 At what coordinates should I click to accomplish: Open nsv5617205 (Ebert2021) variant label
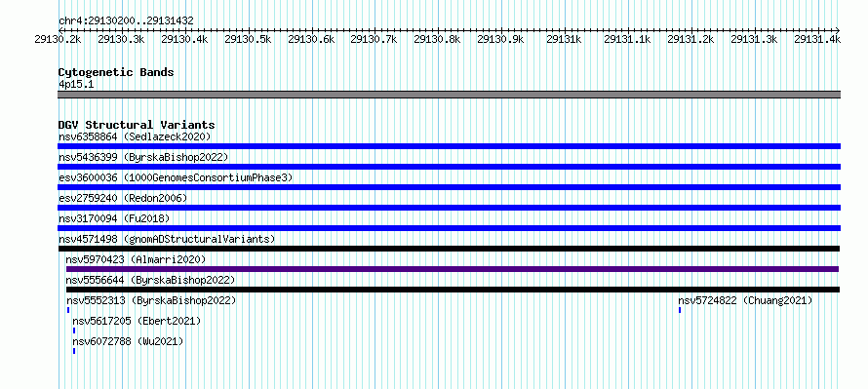(137, 321)
